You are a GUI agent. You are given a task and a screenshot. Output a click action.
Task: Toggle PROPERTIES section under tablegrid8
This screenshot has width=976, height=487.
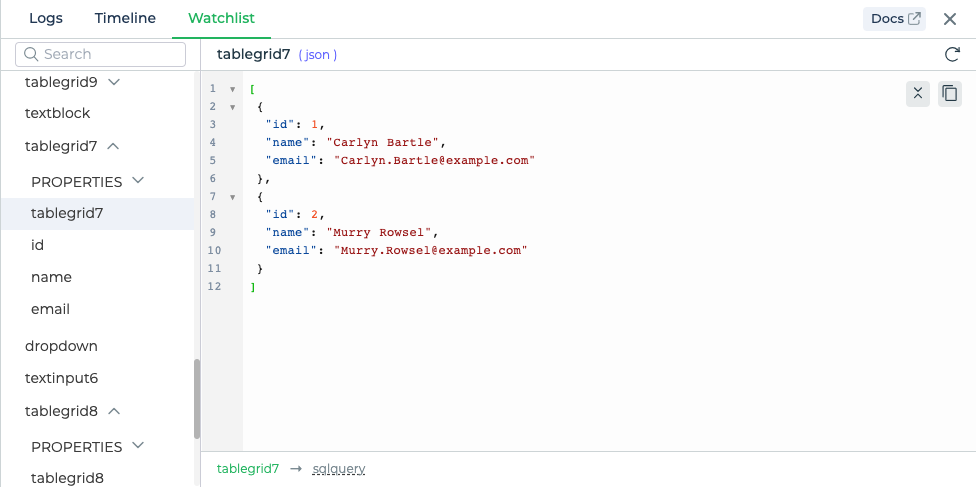tap(88, 447)
